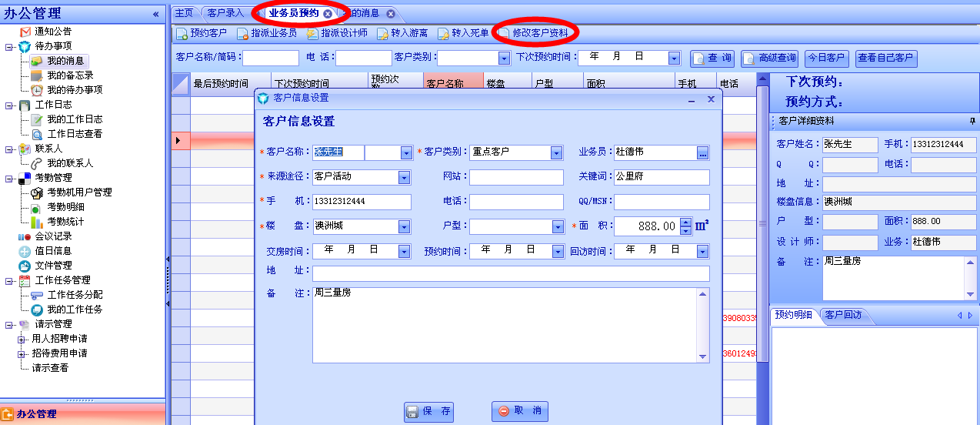The image size is (980, 425).
Task: Switch to the 客户录入 tab
Action: [x=225, y=13]
